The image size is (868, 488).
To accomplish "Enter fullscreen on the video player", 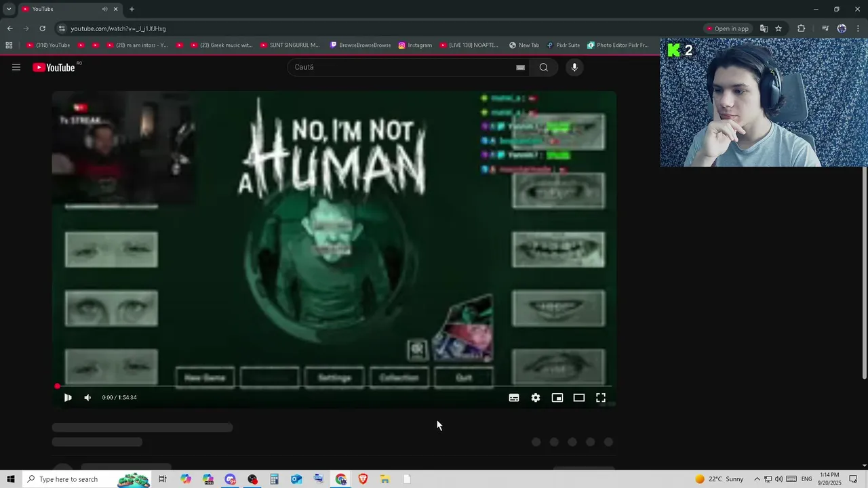I will (601, 398).
